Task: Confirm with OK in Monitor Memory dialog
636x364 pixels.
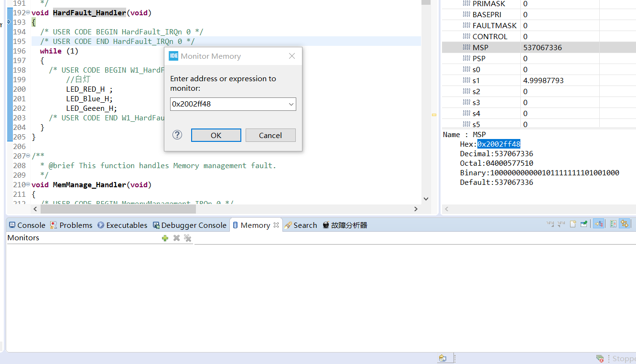Action: 216,135
